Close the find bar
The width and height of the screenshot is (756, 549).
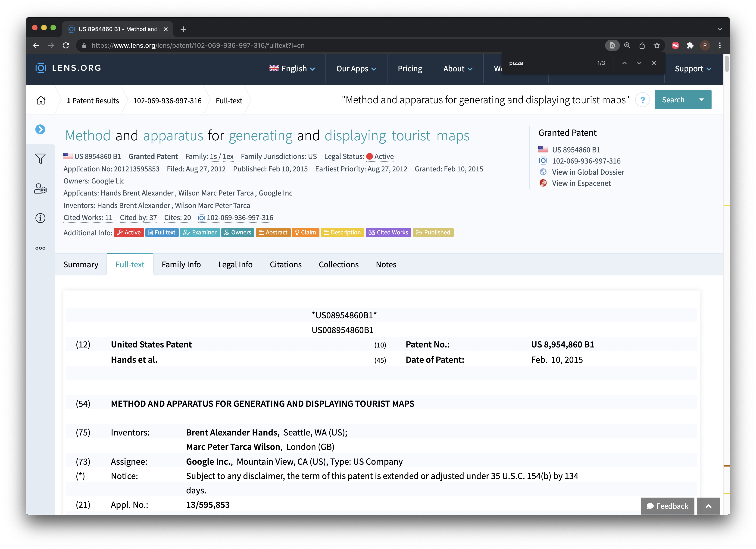[x=654, y=63]
